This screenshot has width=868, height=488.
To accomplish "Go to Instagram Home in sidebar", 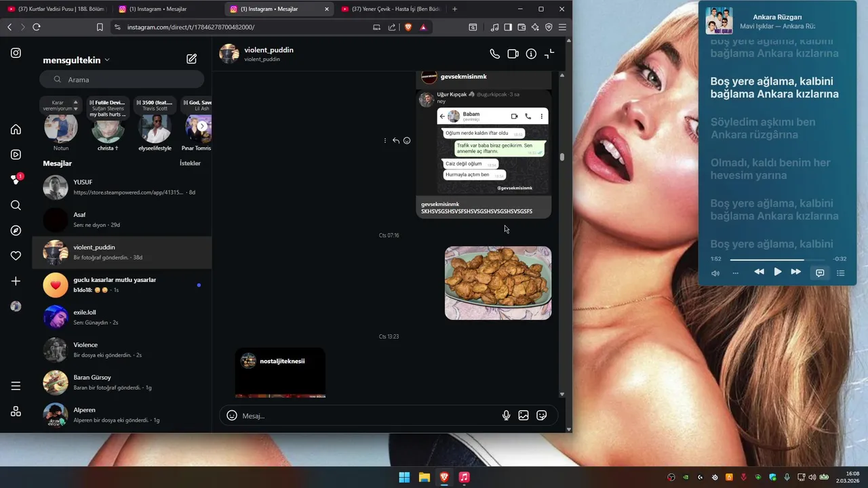I will (16, 129).
